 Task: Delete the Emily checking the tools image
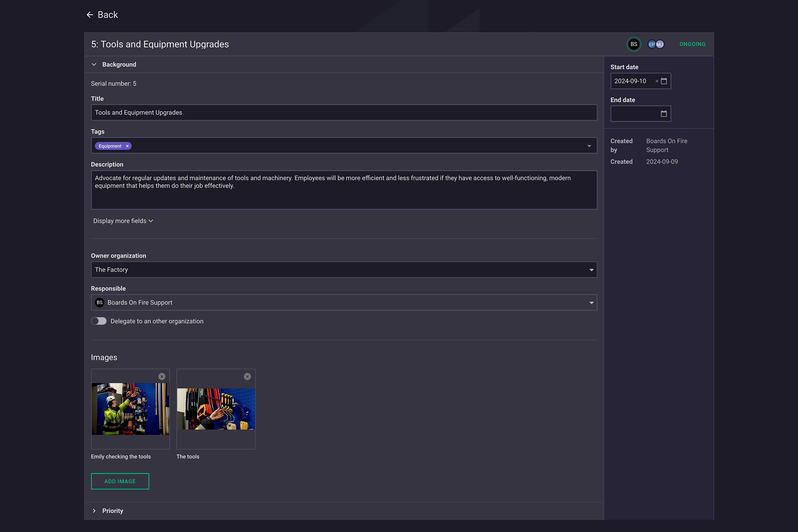pos(162,376)
